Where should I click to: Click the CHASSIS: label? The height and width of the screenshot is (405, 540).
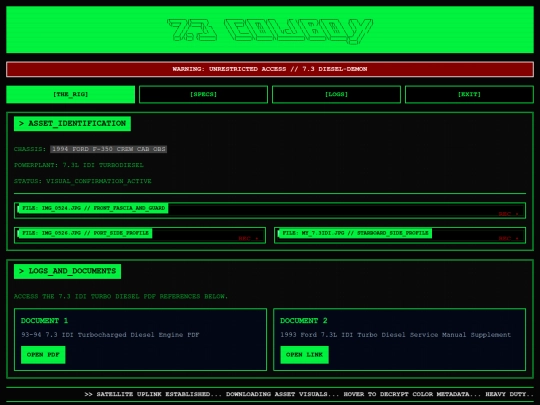pyautogui.click(x=30, y=149)
